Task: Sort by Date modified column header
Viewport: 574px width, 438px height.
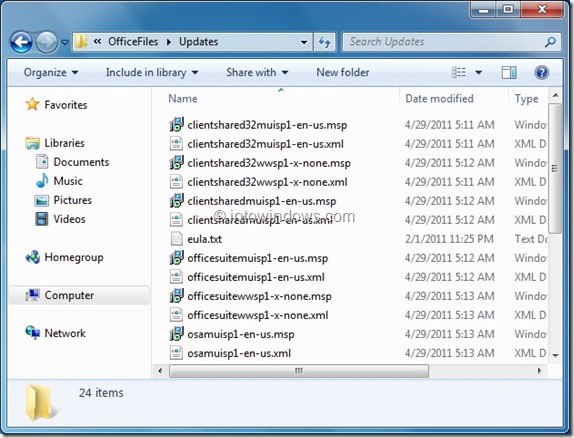Action: click(x=439, y=99)
